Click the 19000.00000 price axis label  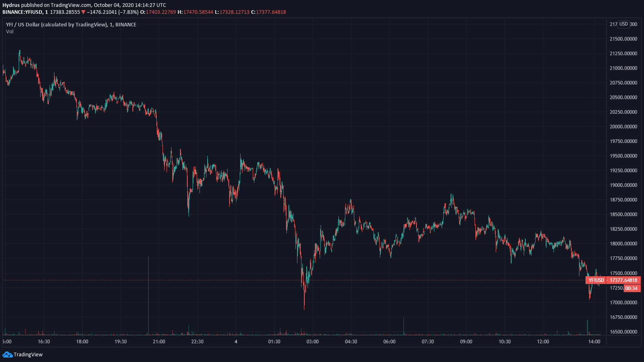click(623, 185)
